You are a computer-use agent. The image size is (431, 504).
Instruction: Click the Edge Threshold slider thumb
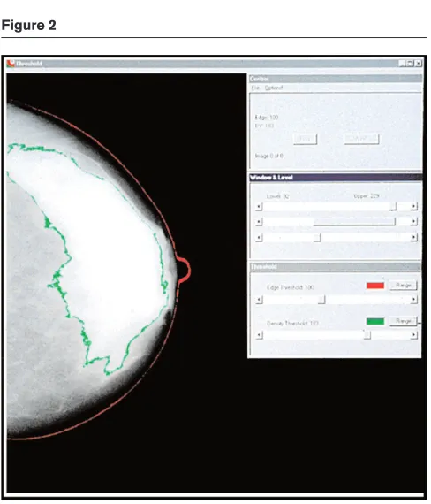pyautogui.click(x=321, y=300)
